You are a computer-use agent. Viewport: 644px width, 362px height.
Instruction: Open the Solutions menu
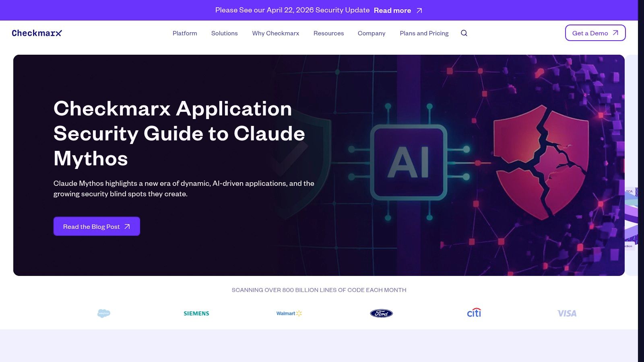(225, 33)
